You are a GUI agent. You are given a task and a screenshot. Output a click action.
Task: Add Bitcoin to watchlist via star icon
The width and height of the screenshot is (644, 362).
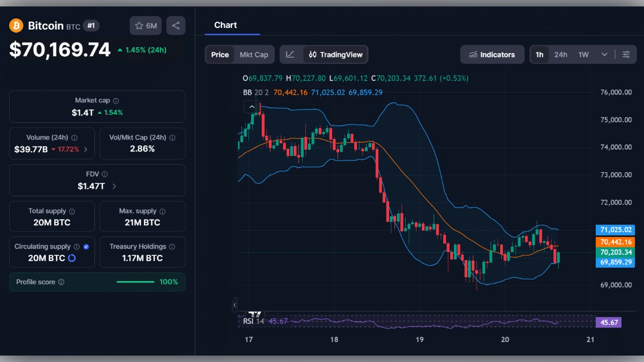click(139, 25)
